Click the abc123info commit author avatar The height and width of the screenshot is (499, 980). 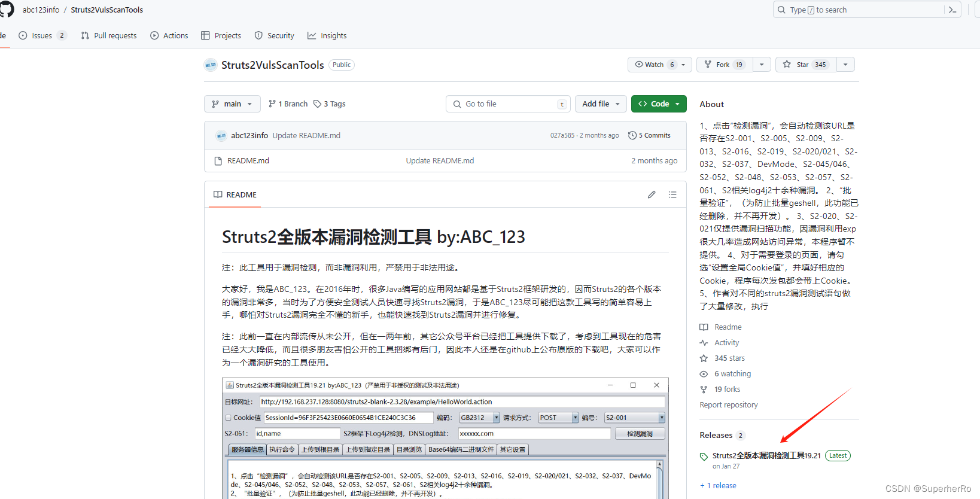pos(221,136)
